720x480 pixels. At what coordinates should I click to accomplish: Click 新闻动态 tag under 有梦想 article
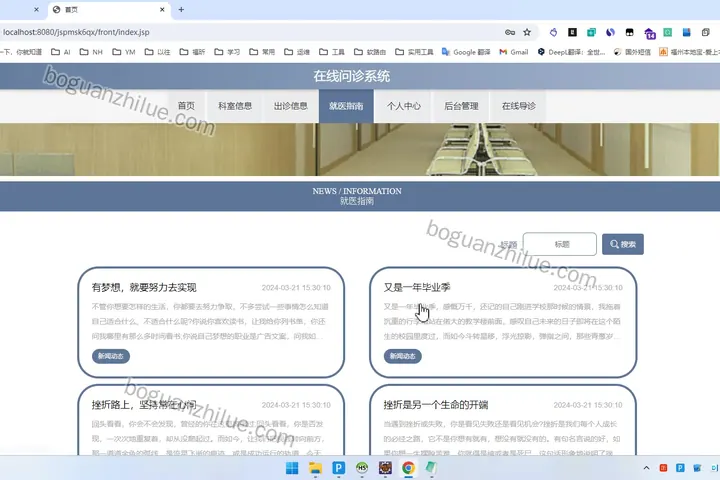tap(111, 356)
